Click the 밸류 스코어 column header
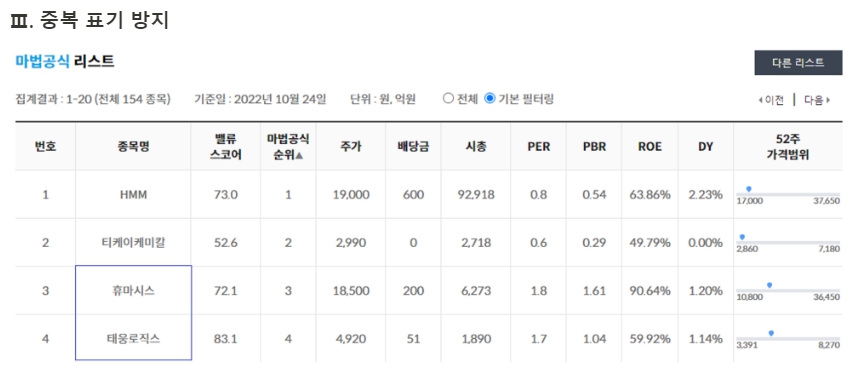Viewport: 851px width, 378px height. pyautogui.click(x=226, y=147)
